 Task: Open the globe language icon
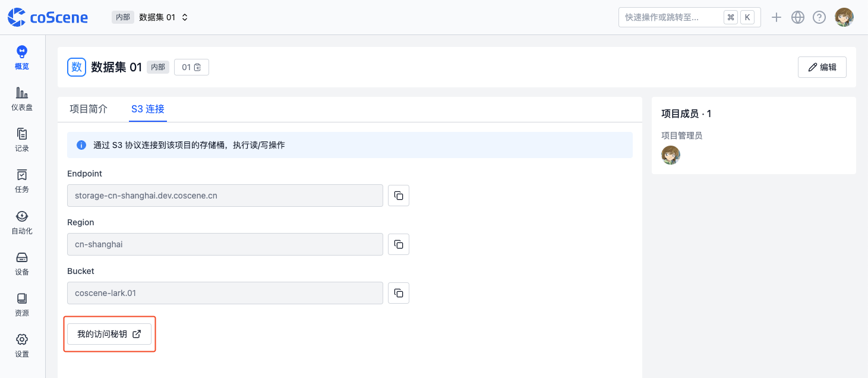click(x=798, y=17)
